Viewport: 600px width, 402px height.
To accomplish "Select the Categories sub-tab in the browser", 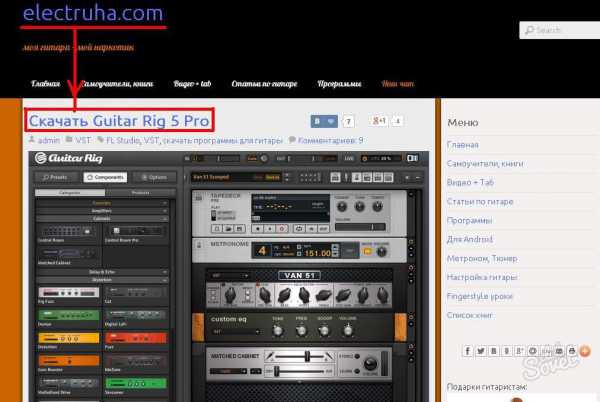I will (70, 193).
